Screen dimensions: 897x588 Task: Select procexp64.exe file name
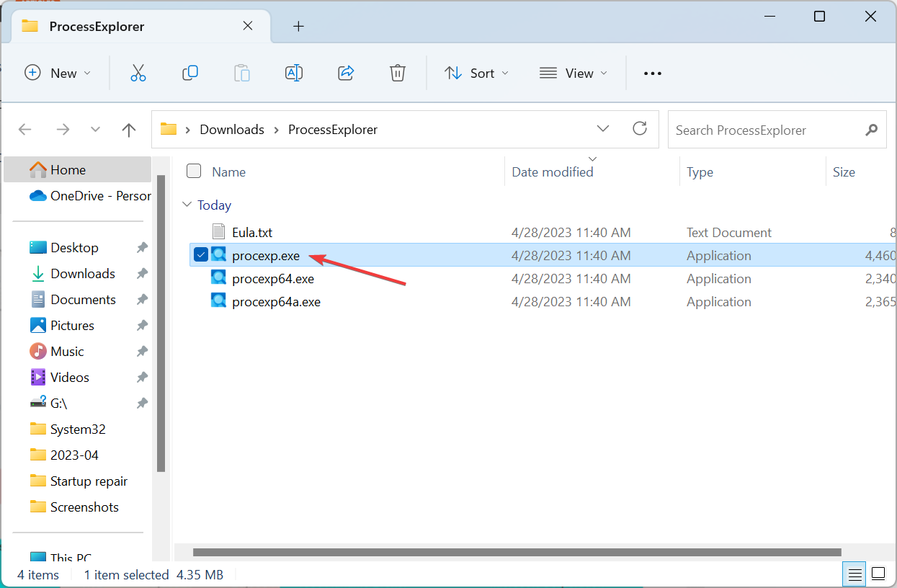pos(273,278)
